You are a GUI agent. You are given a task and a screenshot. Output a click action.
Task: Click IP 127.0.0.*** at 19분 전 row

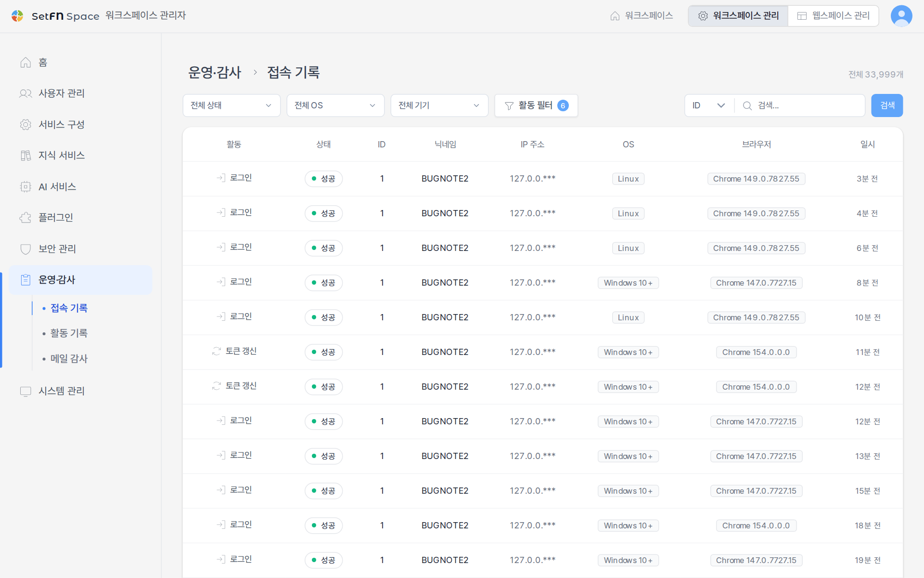[532, 560]
